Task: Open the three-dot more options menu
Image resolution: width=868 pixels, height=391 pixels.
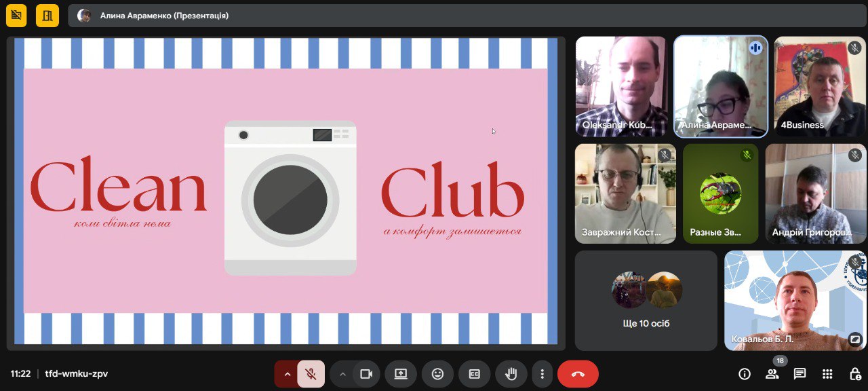Action: point(542,374)
